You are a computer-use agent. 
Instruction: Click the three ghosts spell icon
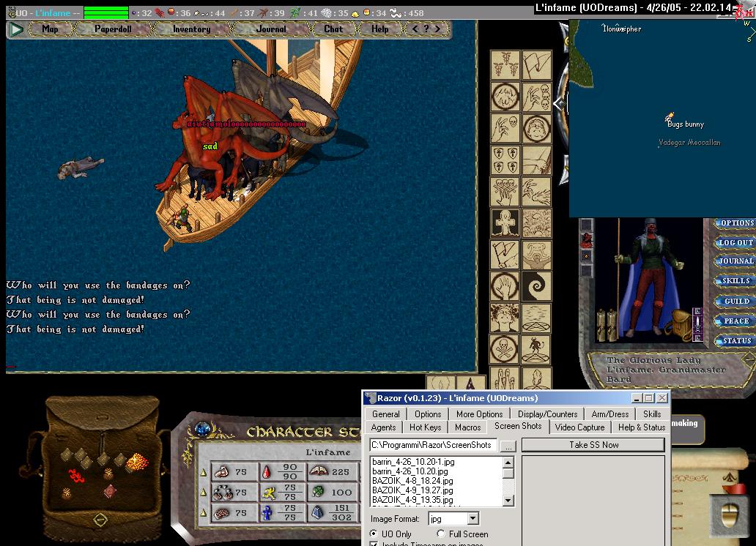[x=505, y=378]
